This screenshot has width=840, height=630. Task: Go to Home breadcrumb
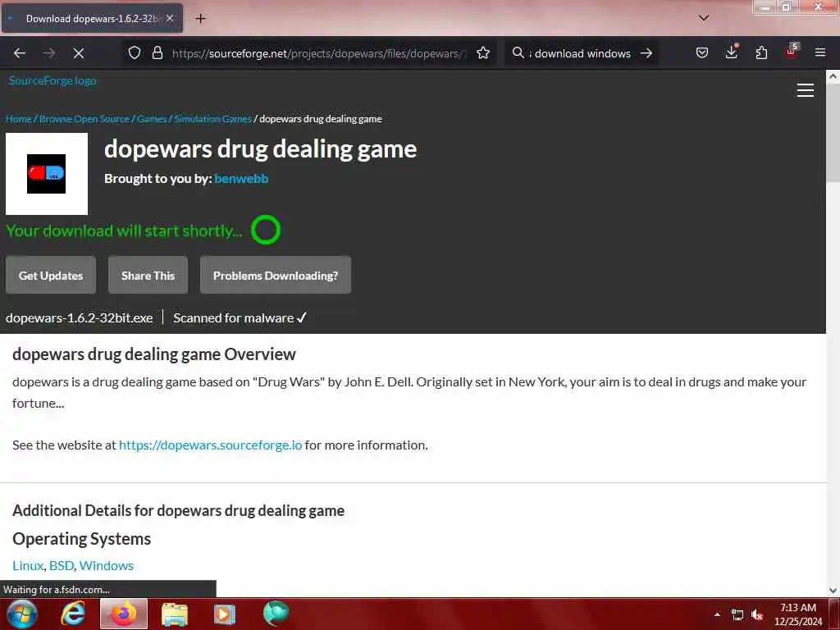coord(19,119)
